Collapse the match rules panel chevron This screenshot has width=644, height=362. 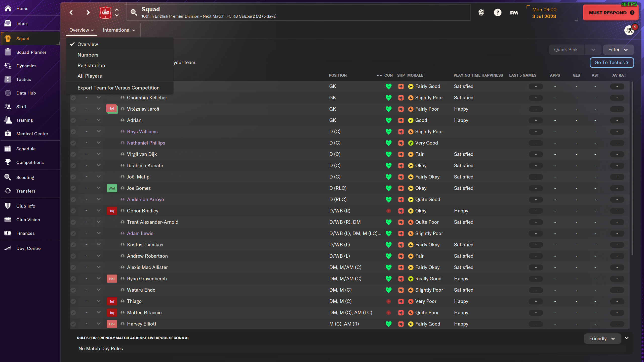[627, 338]
